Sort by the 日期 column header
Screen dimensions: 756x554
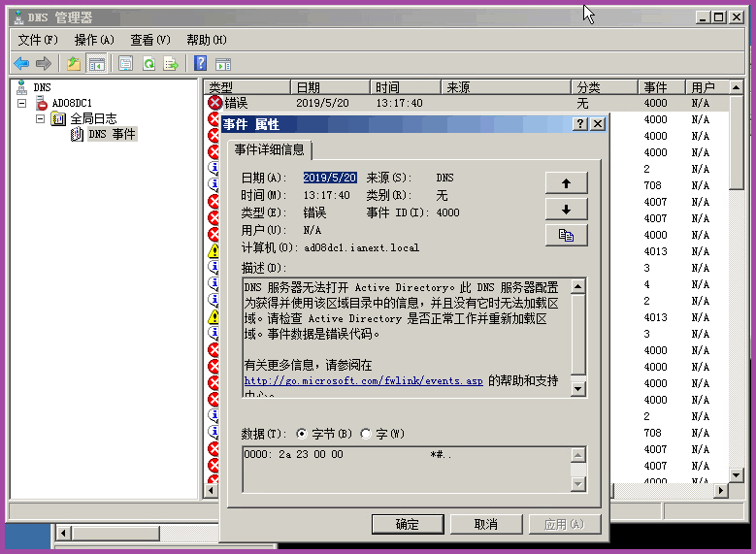tap(330, 87)
